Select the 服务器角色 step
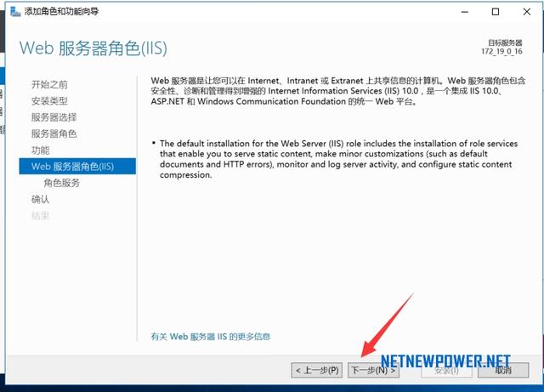544x392 pixels. click(x=54, y=134)
